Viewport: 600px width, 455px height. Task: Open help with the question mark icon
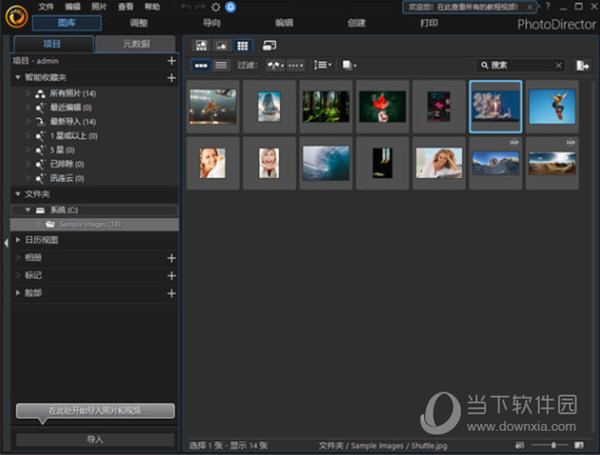548,6
